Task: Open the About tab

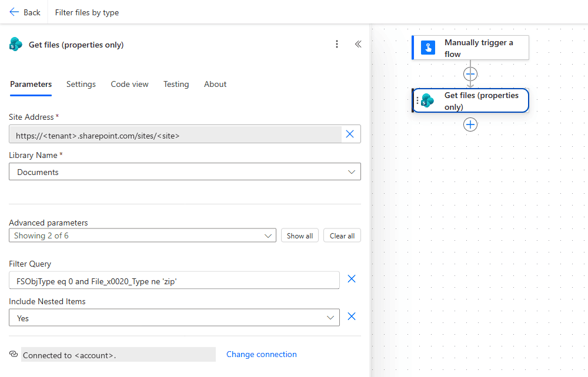Action: coord(215,84)
